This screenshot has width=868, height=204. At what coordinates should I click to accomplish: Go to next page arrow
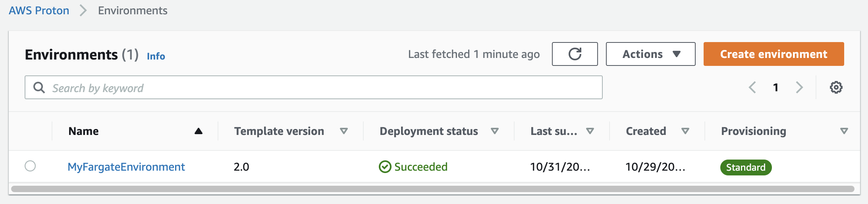(799, 87)
